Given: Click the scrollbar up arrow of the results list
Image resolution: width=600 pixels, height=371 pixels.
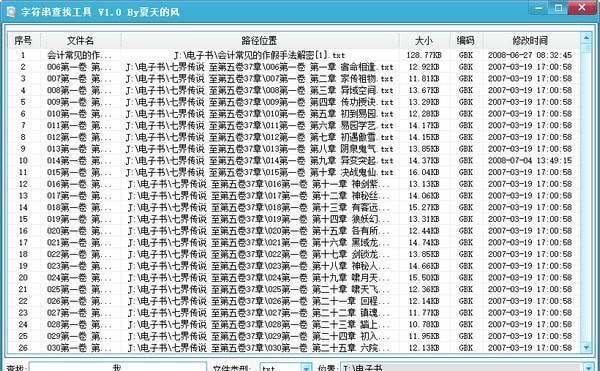Looking at the screenshot, I should point(586,37).
